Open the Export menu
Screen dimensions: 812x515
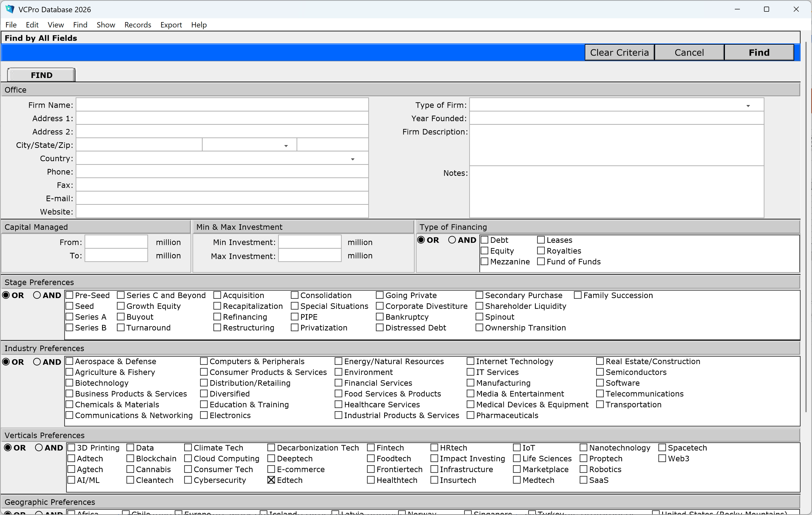(x=171, y=25)
